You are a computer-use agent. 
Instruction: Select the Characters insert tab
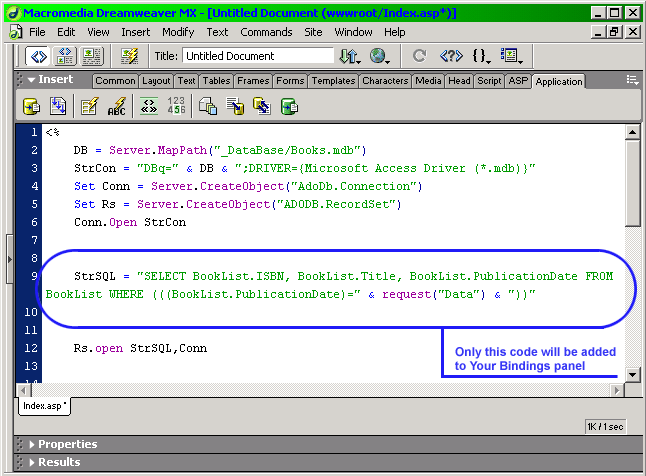tap(385, 81)
